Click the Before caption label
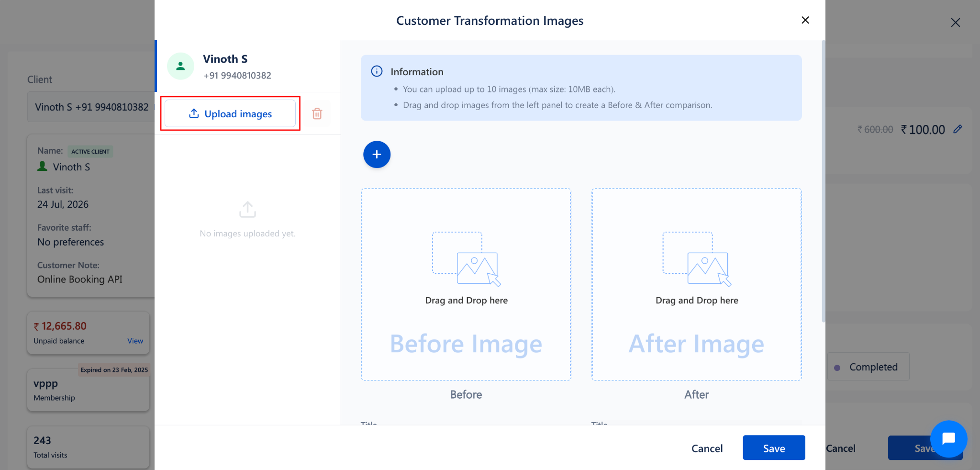 [466, 394]
